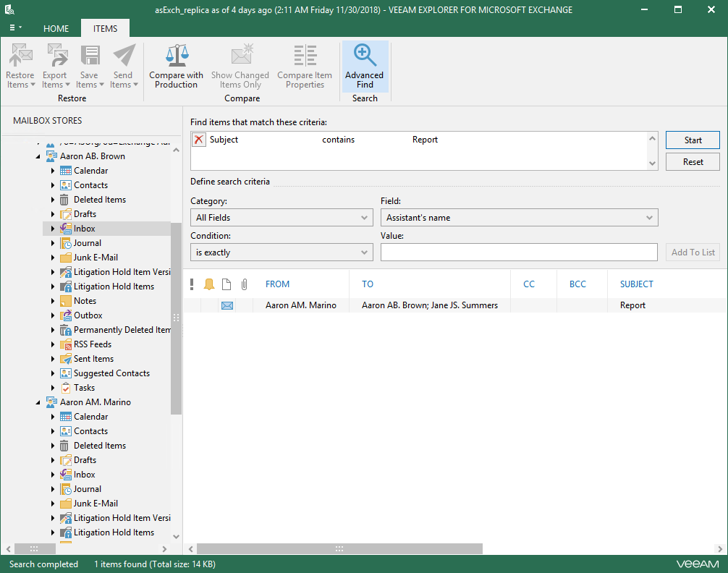This screenshot has width=728, height=573.
Task: Select Calendar under Aaron AM. Marino
Action: coord(91,417)
